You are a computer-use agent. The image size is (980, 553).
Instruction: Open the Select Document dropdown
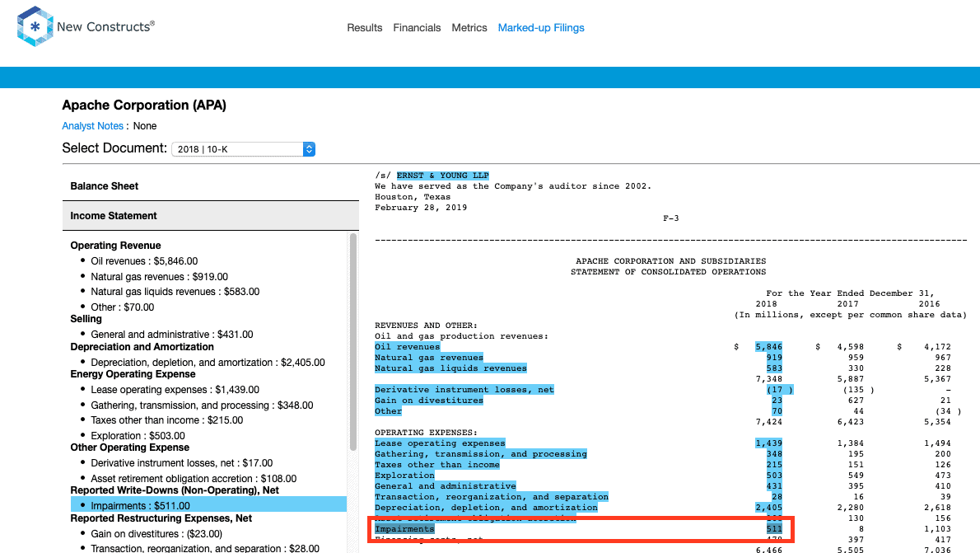coord(243,149)
